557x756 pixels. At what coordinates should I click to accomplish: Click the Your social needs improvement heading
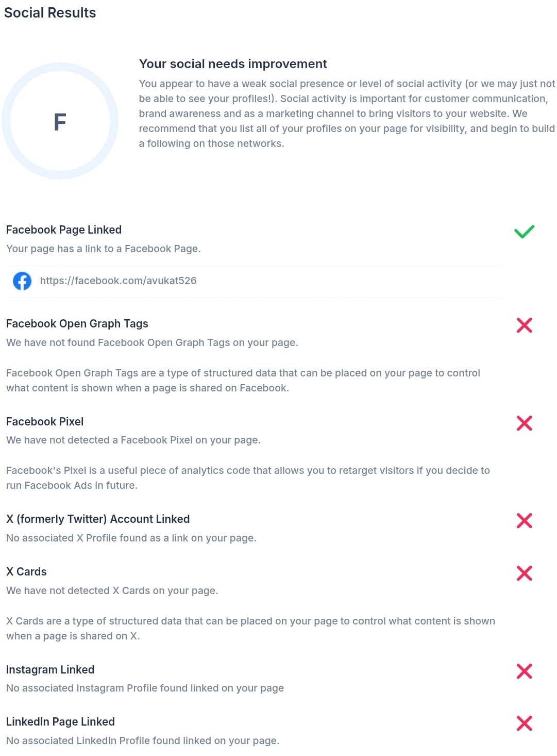tap(233, 64)
